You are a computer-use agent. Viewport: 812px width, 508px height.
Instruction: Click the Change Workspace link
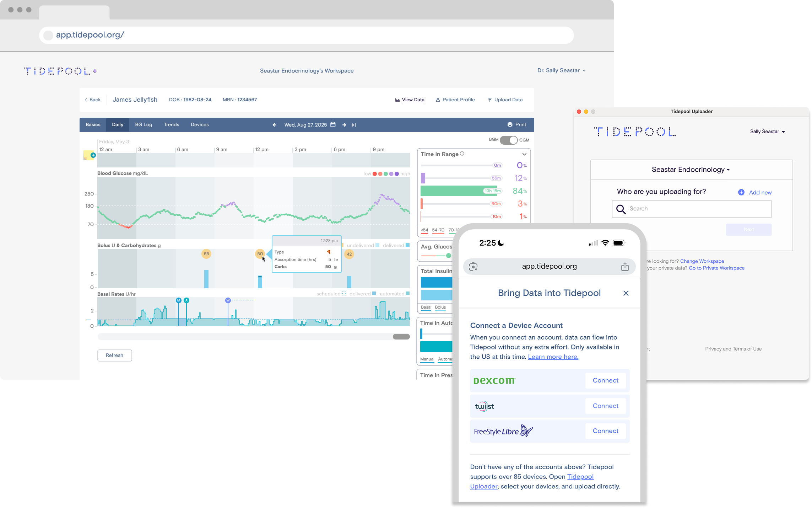click(702, 261)
